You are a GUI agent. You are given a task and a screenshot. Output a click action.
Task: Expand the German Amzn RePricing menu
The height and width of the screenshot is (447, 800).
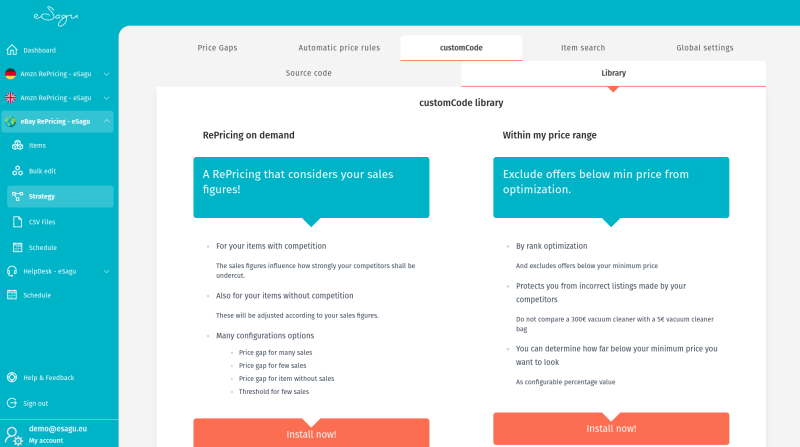click(107, 74)
